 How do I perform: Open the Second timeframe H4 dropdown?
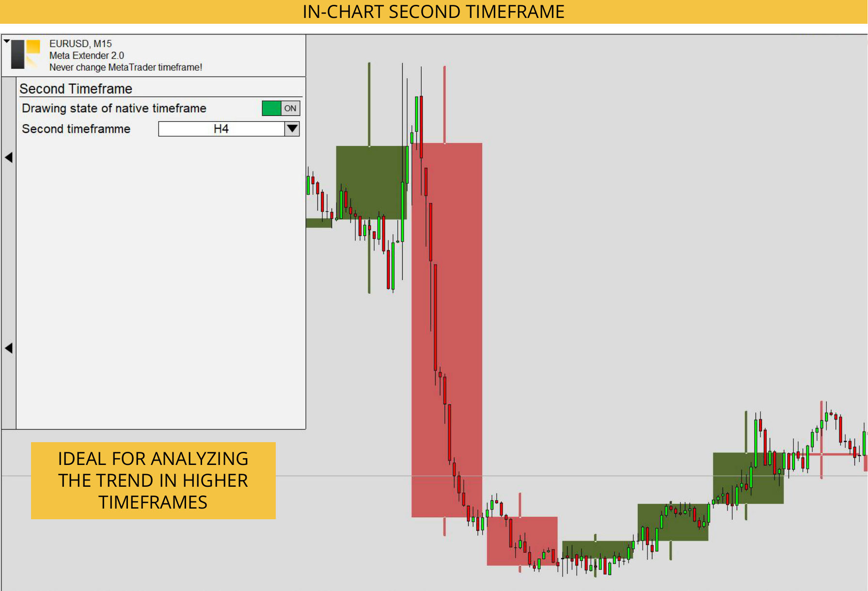(229, 129)
